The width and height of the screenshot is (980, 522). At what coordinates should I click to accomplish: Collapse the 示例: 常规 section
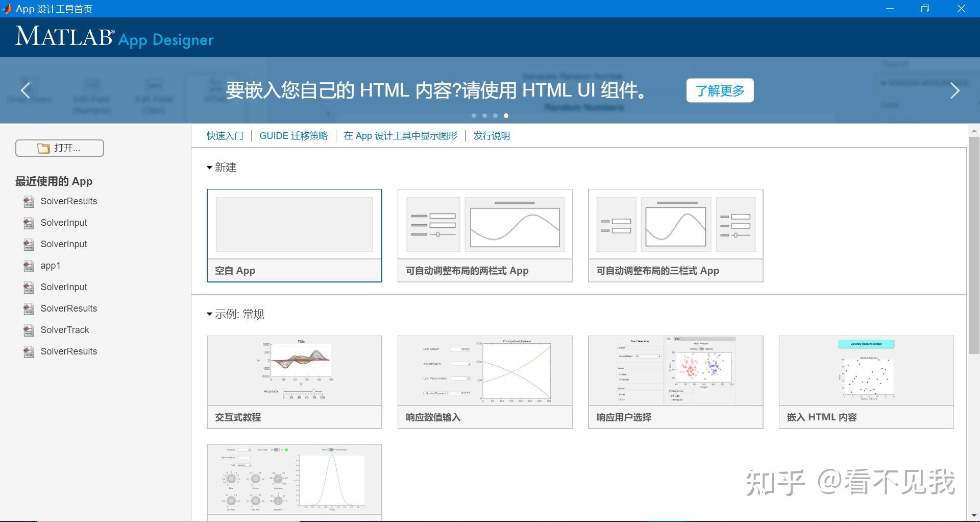tap(209, 314)
